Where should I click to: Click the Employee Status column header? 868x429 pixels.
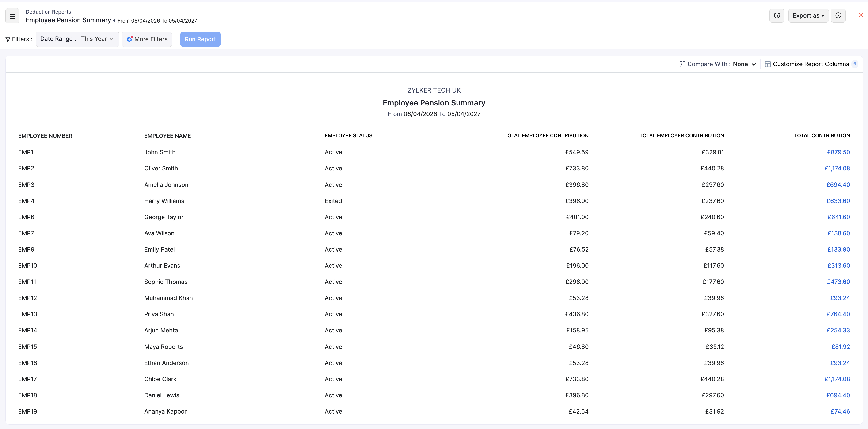(x=348, y=136)
